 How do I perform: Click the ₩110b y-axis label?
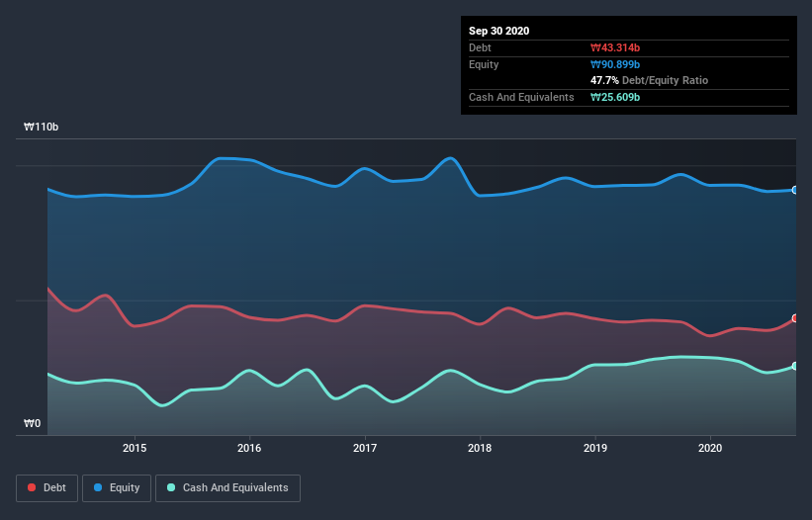click(41, 127)
